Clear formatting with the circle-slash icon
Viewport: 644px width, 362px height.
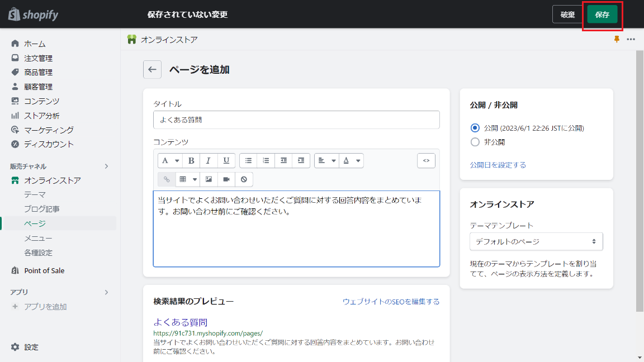coord(244,179)
